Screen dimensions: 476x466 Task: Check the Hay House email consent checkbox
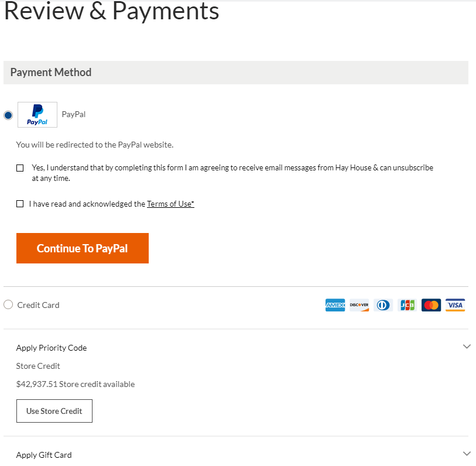[x=20, y=168]
